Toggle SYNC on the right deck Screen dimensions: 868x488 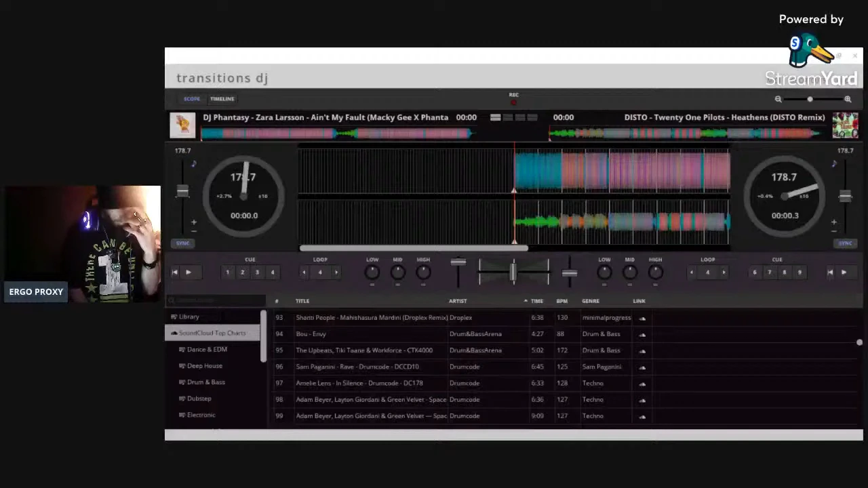point(845,243)
